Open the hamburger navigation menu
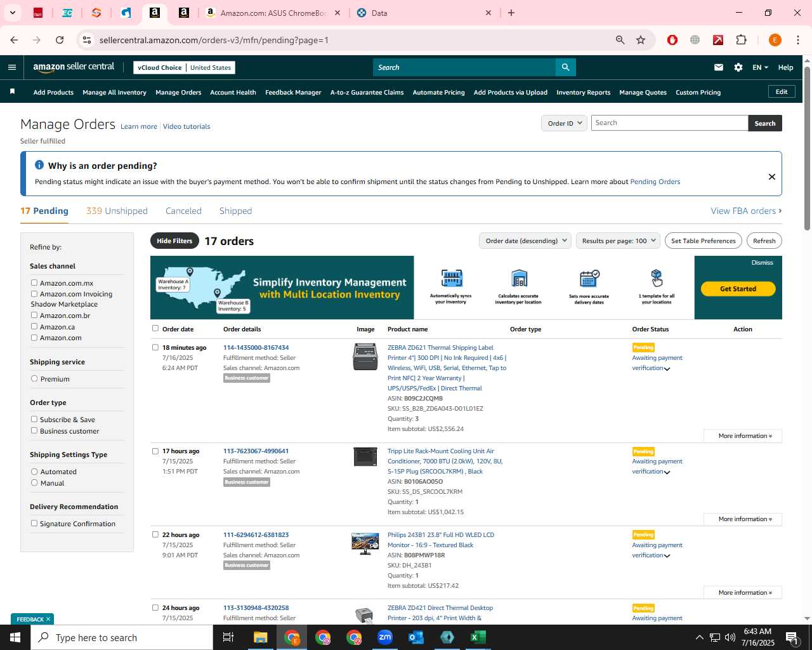Viewport: 812px width, 650px height. point(12,67)
